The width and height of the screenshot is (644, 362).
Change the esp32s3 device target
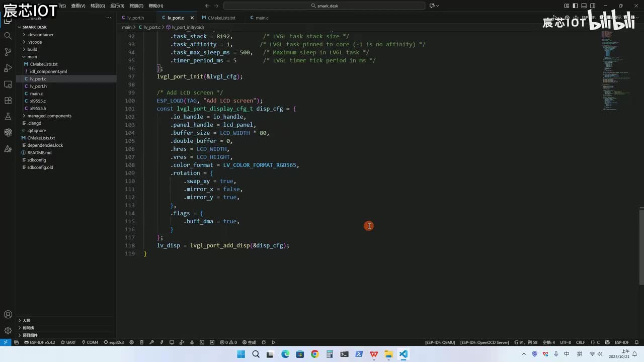113,342
